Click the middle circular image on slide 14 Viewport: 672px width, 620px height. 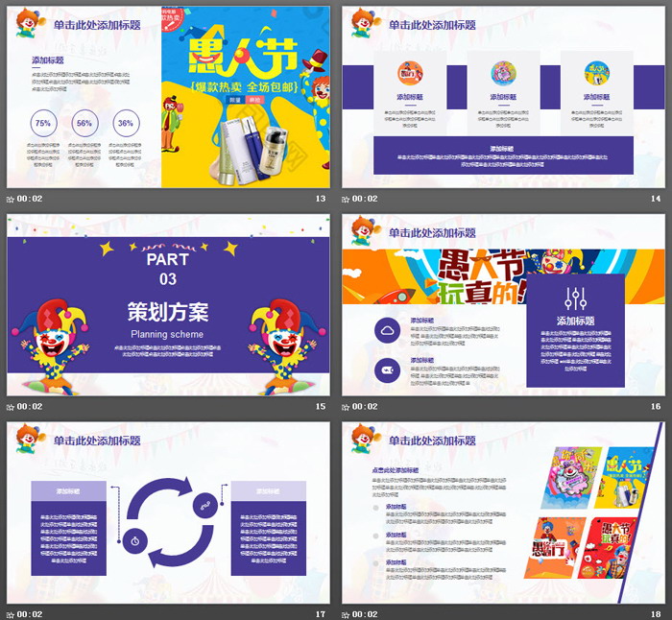pyautogui.click(x=503, y=73)
